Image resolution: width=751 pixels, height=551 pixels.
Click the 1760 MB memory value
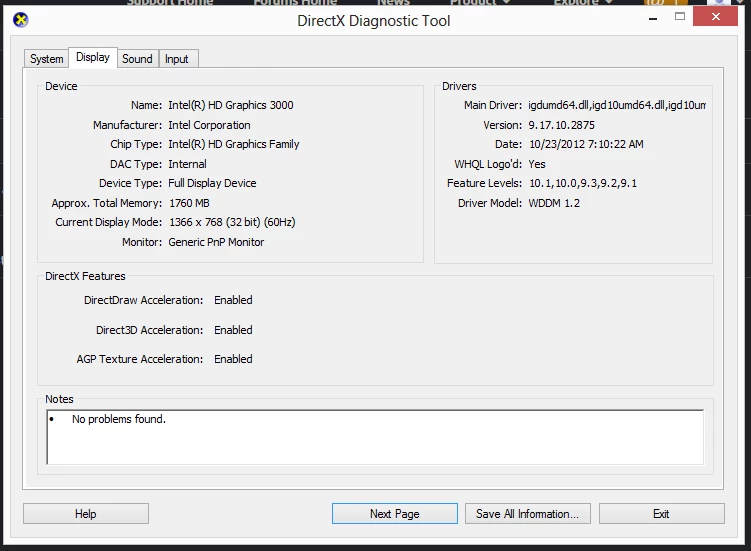pyautogui.click(x=189, y=203)
